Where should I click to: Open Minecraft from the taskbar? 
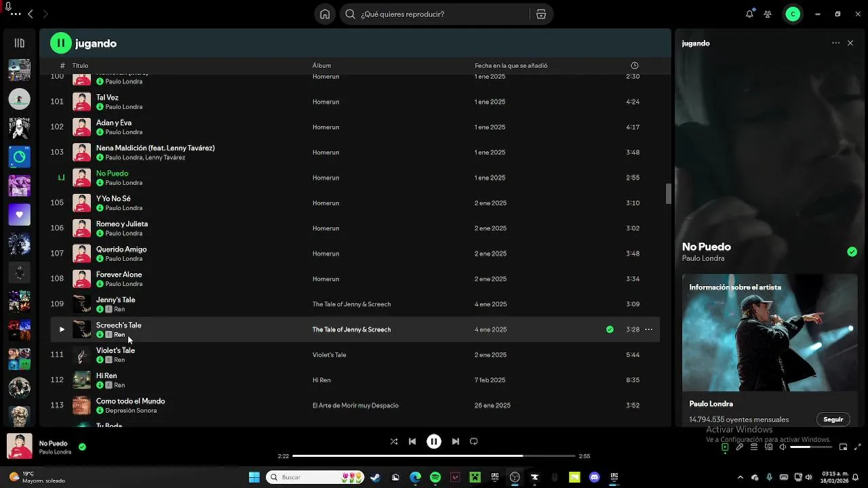click(x=475, y=477)
